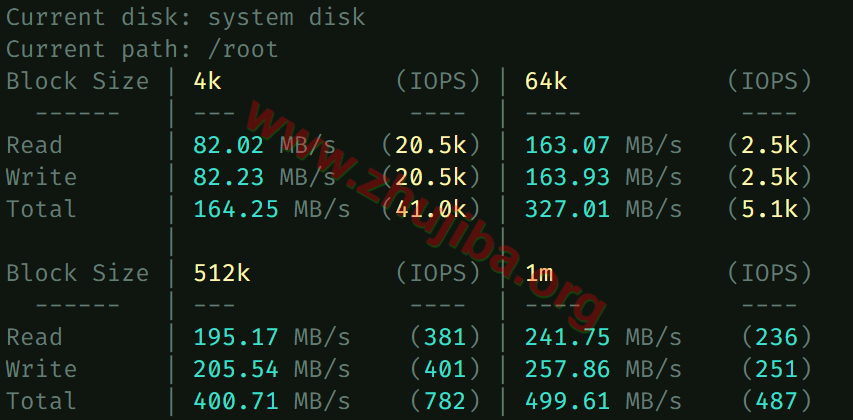The width and height of the screenshot is (853, 420).
Task: Click the 512k write speed 205.54
Action: click(236, 369)
